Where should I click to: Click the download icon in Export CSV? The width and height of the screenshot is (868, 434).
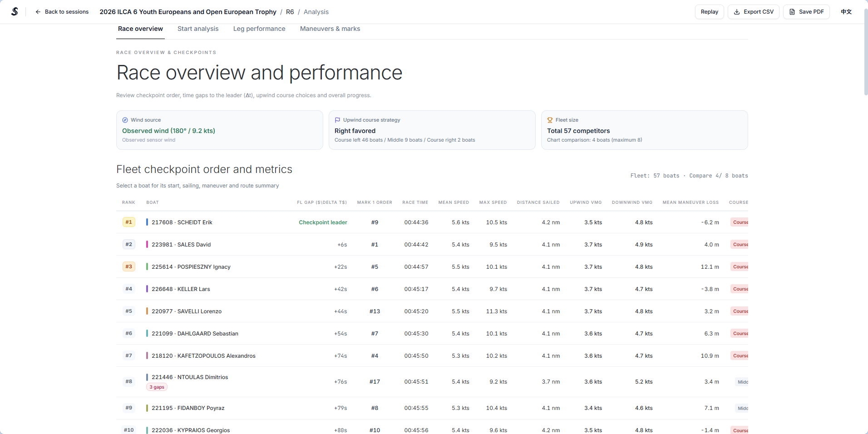(x=737, y=12)
